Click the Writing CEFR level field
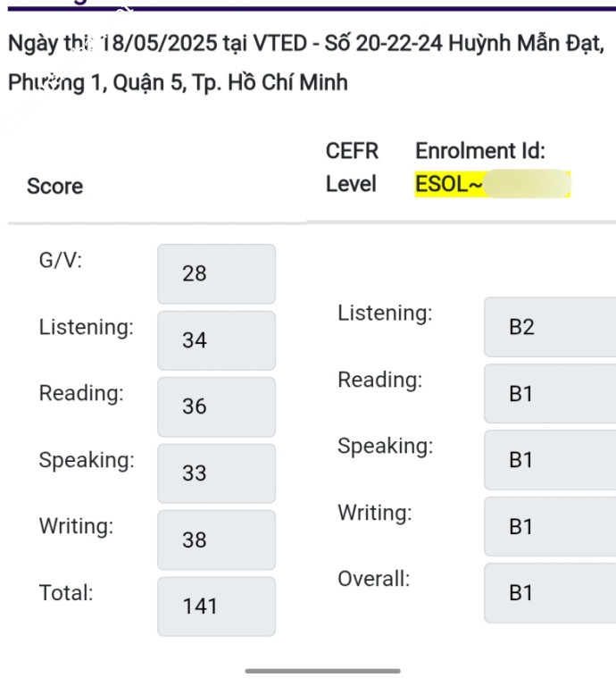This screenshot has width=616, height=686. click(549, 527)
